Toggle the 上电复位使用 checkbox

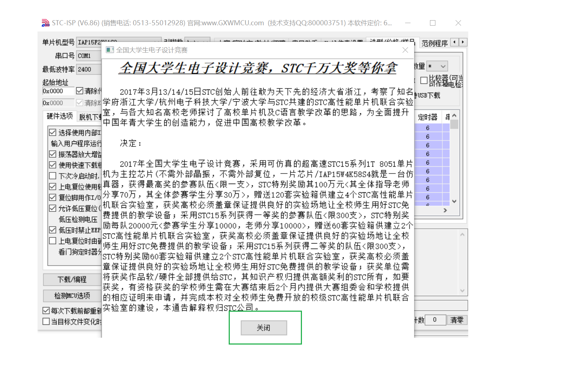(53, 187)
